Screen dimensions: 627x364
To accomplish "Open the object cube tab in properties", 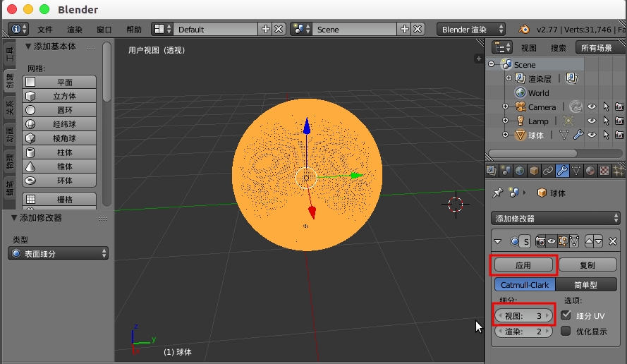I will pos(534,170).
